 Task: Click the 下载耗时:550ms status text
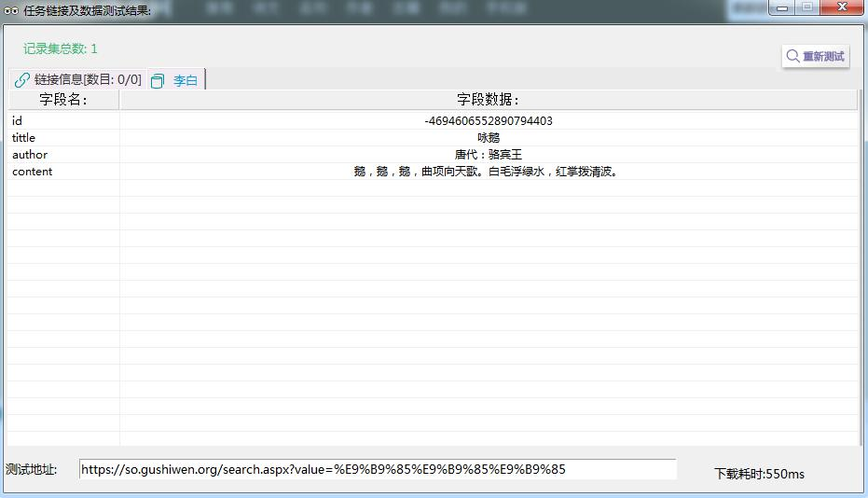point(759,474)
